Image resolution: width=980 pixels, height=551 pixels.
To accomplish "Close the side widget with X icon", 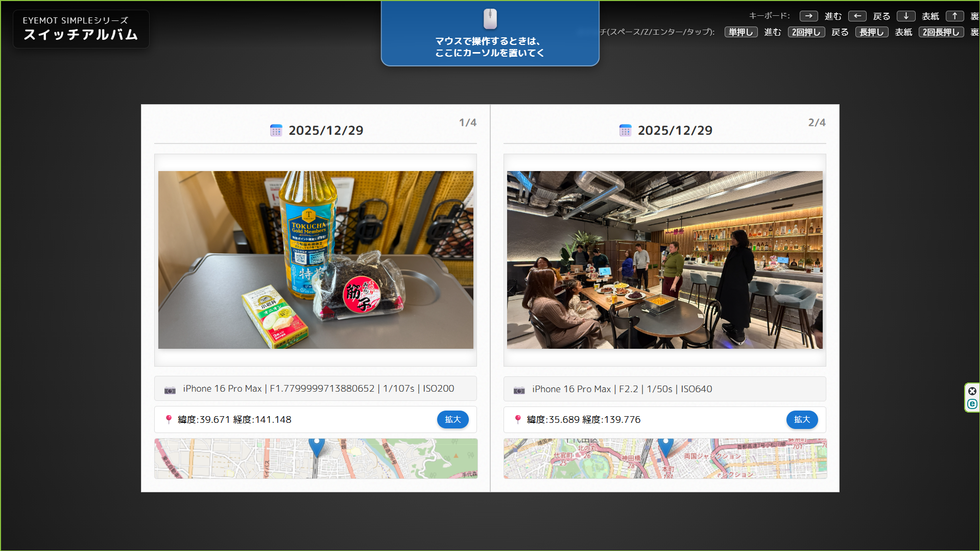I will [x=972, y=391].
